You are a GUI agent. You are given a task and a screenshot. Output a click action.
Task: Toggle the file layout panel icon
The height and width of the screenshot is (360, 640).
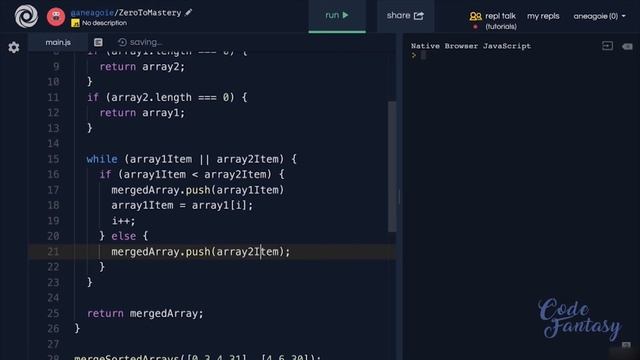(98, 42)
